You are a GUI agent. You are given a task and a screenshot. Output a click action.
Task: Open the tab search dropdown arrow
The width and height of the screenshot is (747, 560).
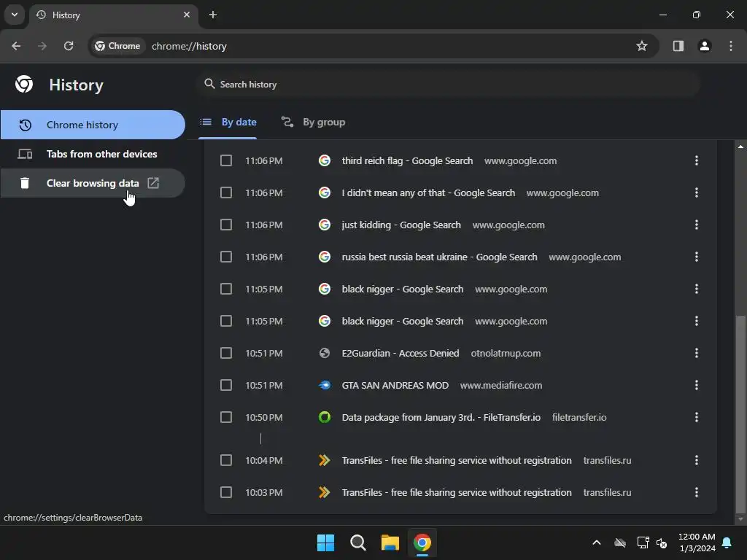point(15,15)
